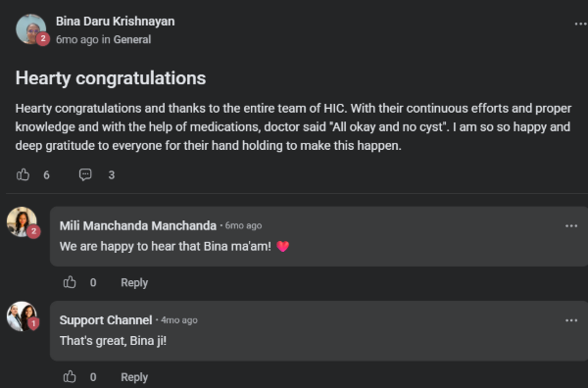Open Support Channel's avatar
This screenshot has height=388, width=588.
22,316
